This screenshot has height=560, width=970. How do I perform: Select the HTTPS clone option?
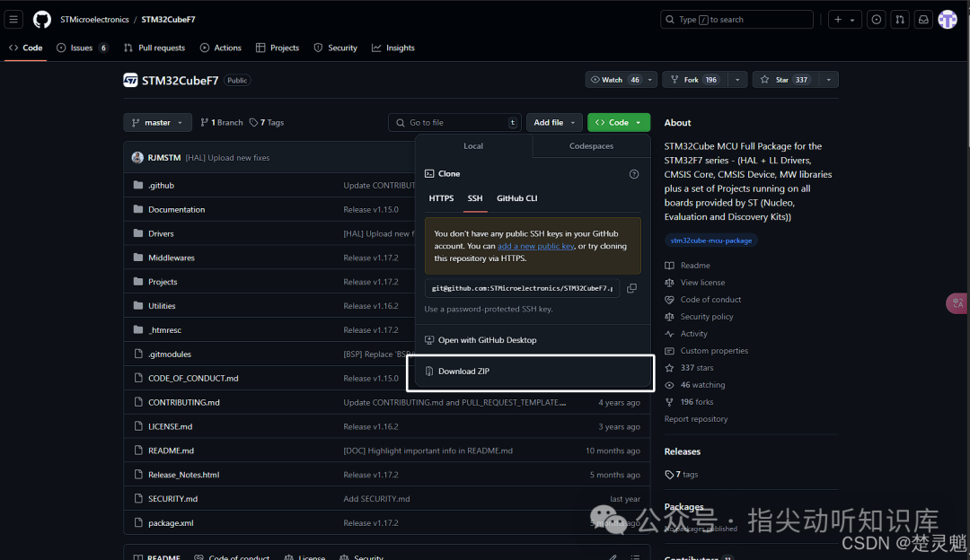pyautogui.click(x=441, y=198)
